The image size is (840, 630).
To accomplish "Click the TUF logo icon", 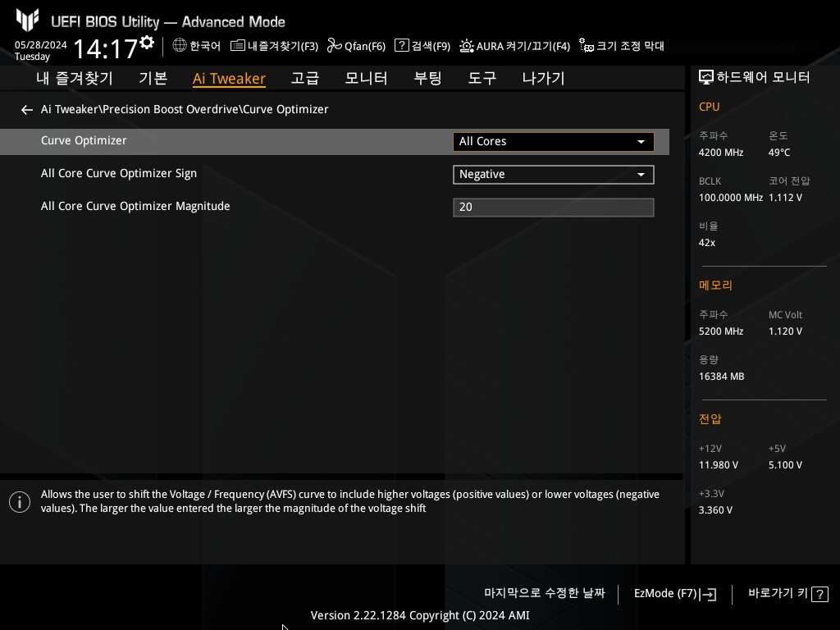I will pyautogui.click(x=27, y=21).
